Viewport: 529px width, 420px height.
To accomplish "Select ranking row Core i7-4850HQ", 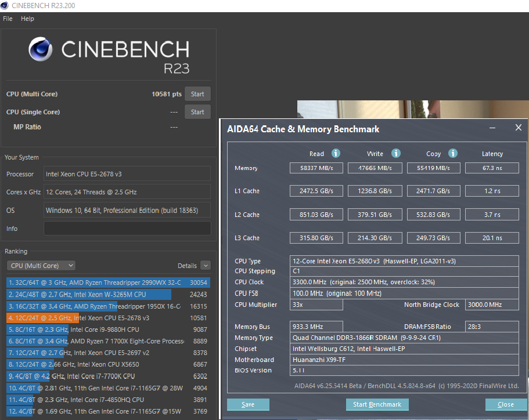I will tap(108, 400).
